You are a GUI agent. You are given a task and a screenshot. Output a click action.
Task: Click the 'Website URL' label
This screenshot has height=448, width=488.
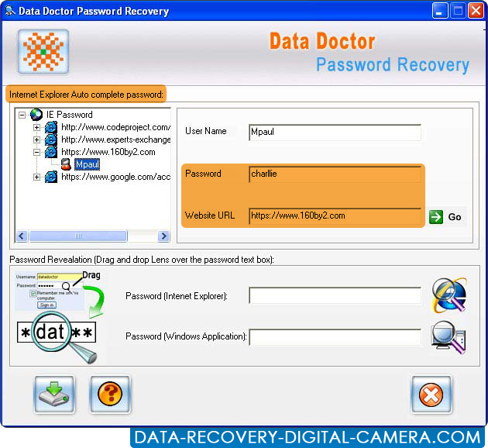click(210, 215)
